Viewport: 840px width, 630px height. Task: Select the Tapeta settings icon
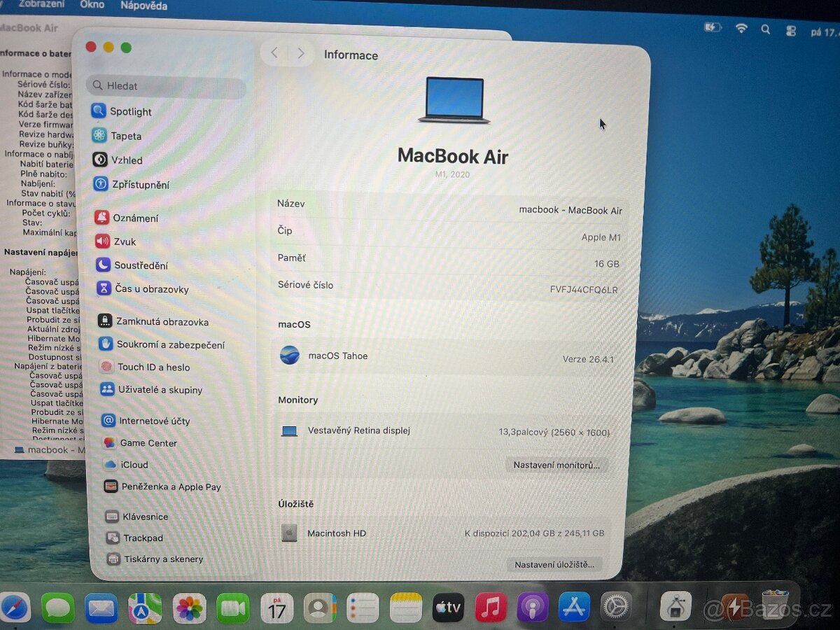(124, 136)
